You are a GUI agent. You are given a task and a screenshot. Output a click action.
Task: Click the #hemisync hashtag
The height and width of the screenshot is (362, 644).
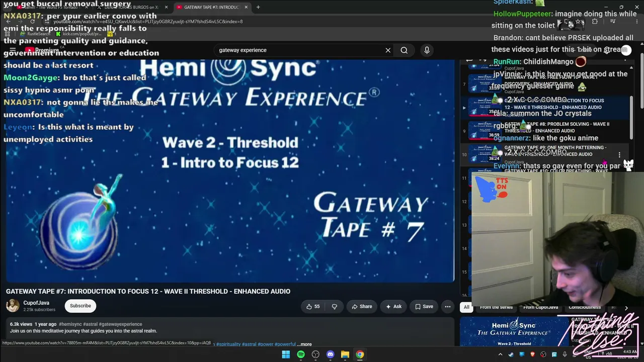pyautogui.click(x=70, y=324)
